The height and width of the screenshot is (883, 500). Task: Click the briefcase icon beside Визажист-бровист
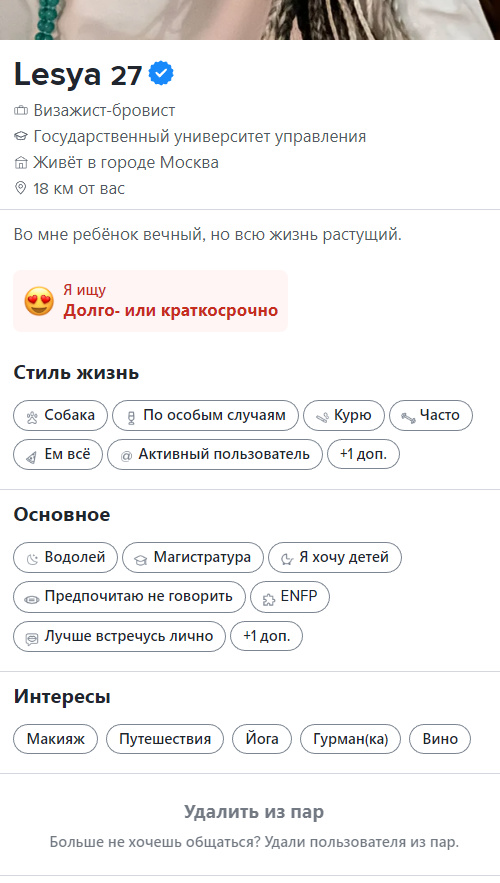click(21, 111)
